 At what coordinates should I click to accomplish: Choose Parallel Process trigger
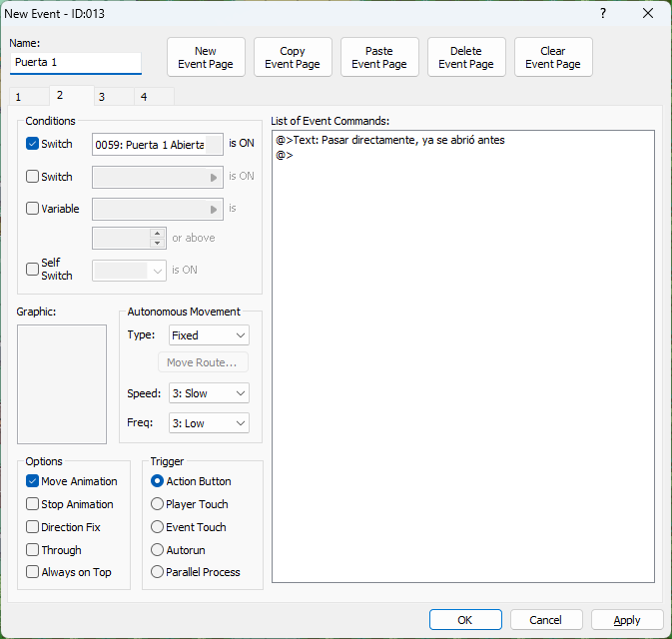[x=158, y=573]
